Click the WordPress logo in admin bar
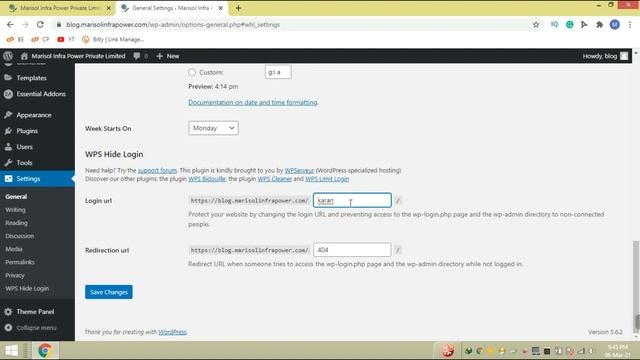The image size is (640, 360). click(x=8, y=56)
